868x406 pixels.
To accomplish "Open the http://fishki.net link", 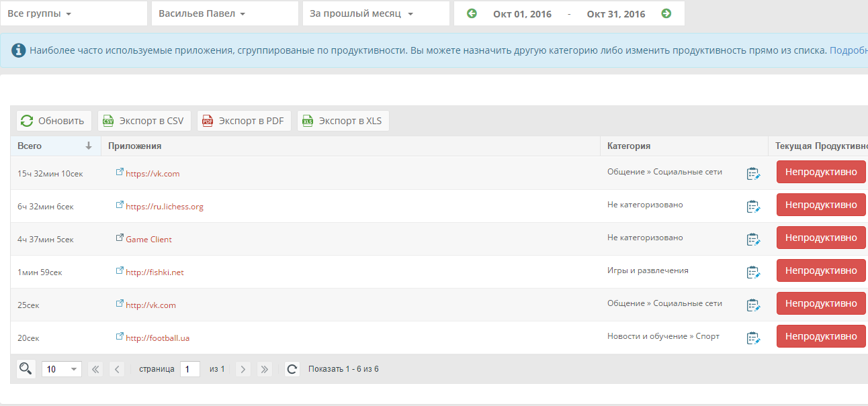I will point(155,272).
